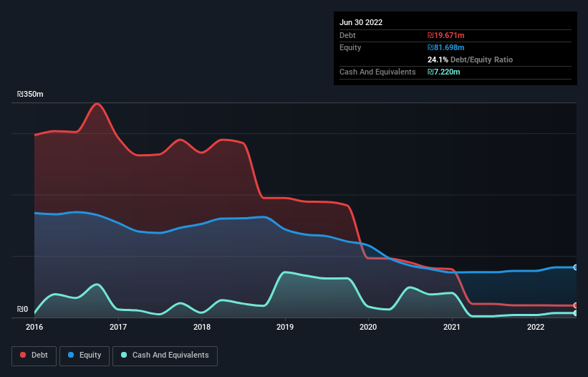Click the ₪7.220m cash value
This screenshot has height=377, width=588.
[443, 72]
